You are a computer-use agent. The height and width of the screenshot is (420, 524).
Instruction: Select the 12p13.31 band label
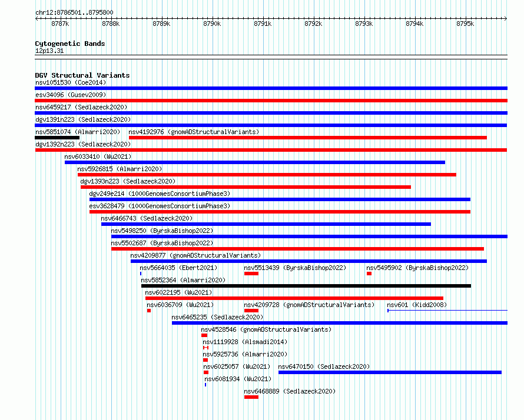coord(49,51)
